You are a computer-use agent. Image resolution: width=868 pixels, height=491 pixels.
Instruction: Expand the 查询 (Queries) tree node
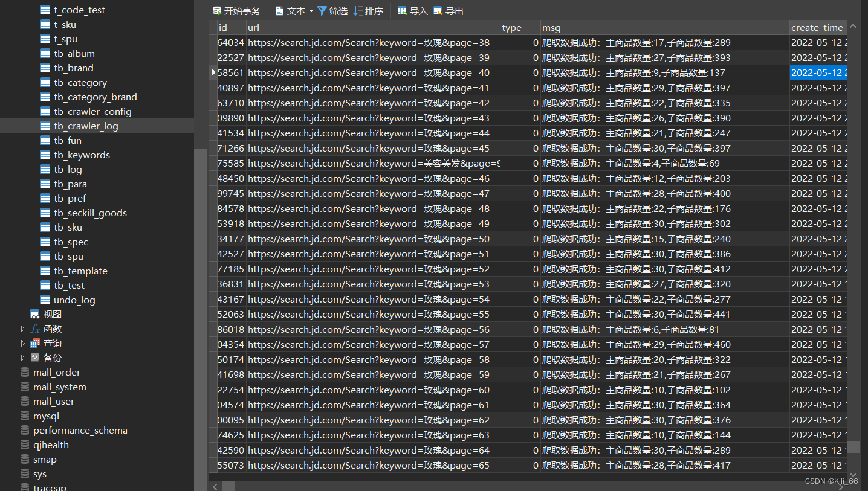(x=23, y=343)
